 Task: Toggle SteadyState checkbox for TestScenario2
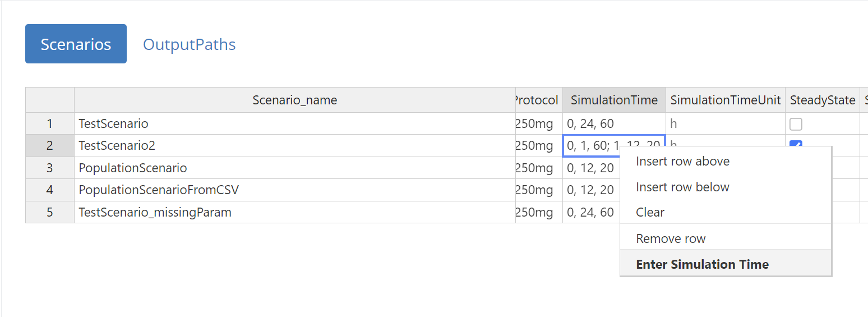coord(796,143)
